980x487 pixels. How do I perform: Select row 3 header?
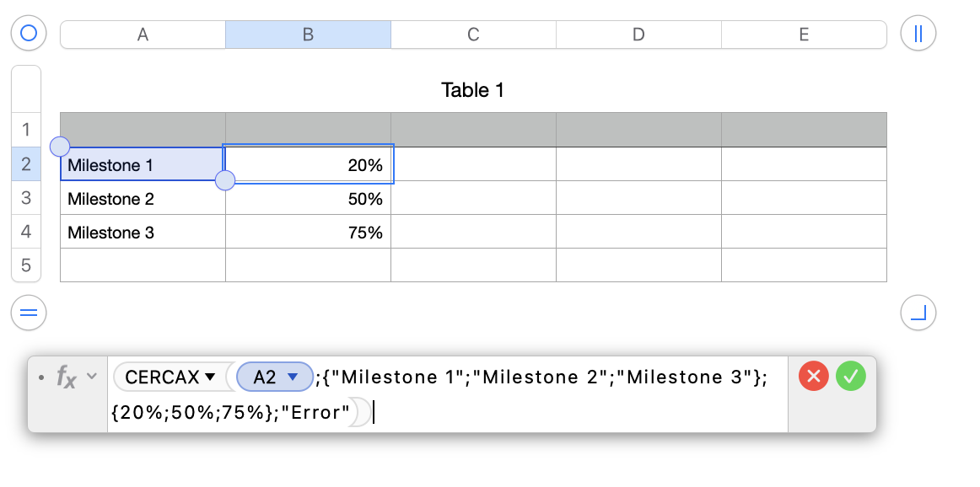(25, 198)
